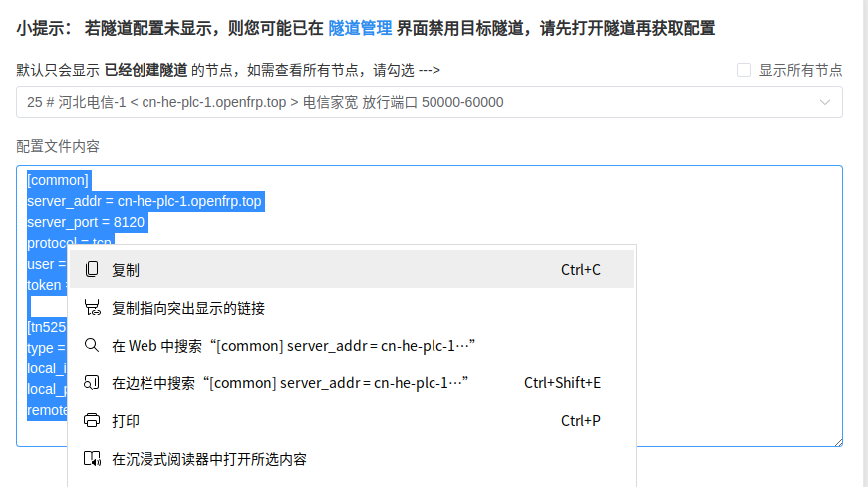Select 复制指向突出显示的链接 menu entry
868x487 pixels.
(x=188, y=308)
